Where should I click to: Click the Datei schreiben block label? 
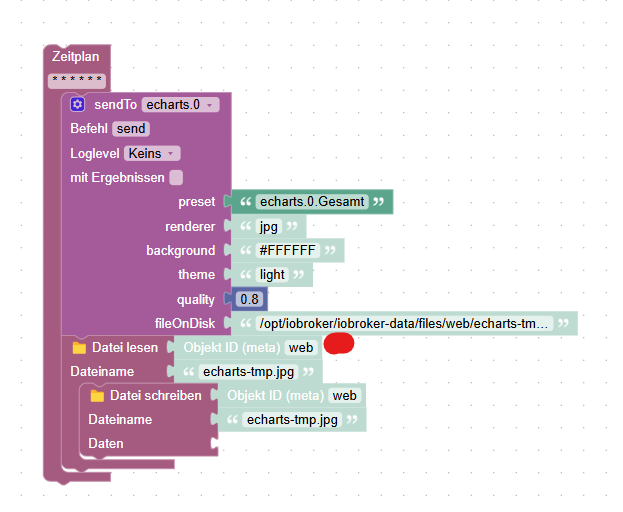tap(156, 396)
